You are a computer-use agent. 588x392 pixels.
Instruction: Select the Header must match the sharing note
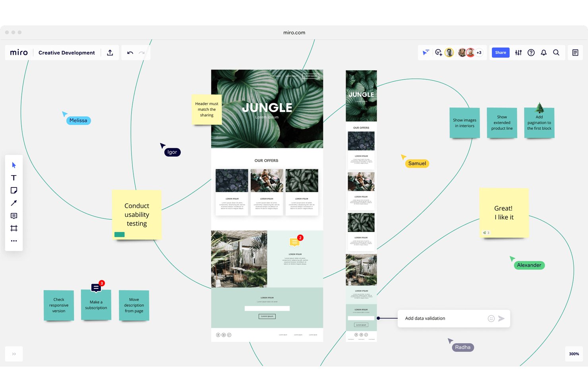tap(207, 110)
